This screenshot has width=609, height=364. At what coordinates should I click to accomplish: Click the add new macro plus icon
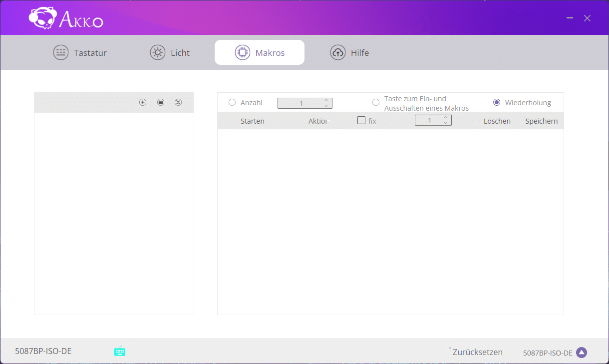point(143,102)
